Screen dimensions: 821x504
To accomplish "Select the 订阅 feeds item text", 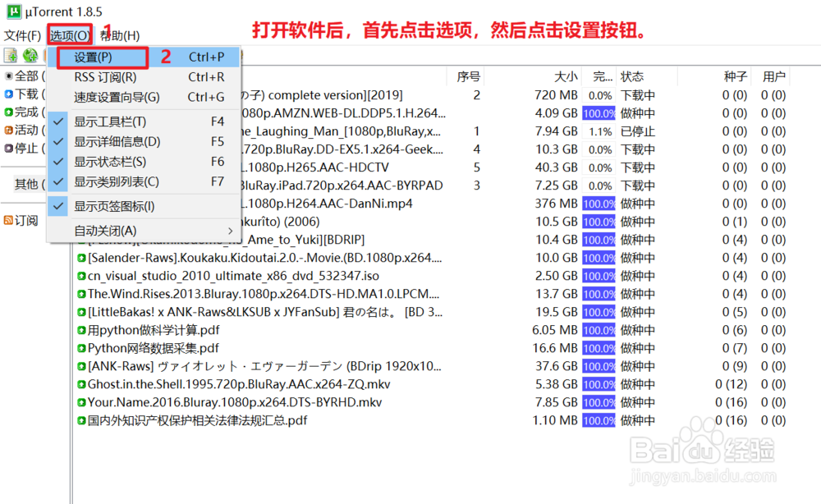I will [x=26, y=220].
